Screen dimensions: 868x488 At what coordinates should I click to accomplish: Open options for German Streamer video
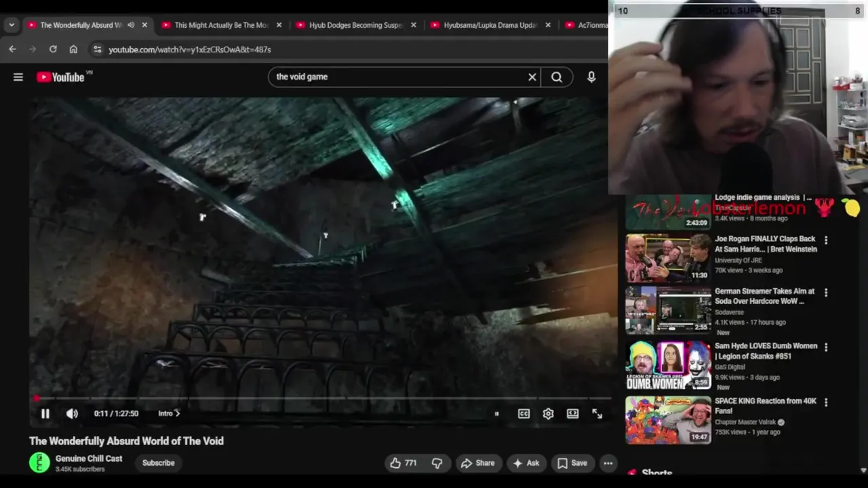826,293
